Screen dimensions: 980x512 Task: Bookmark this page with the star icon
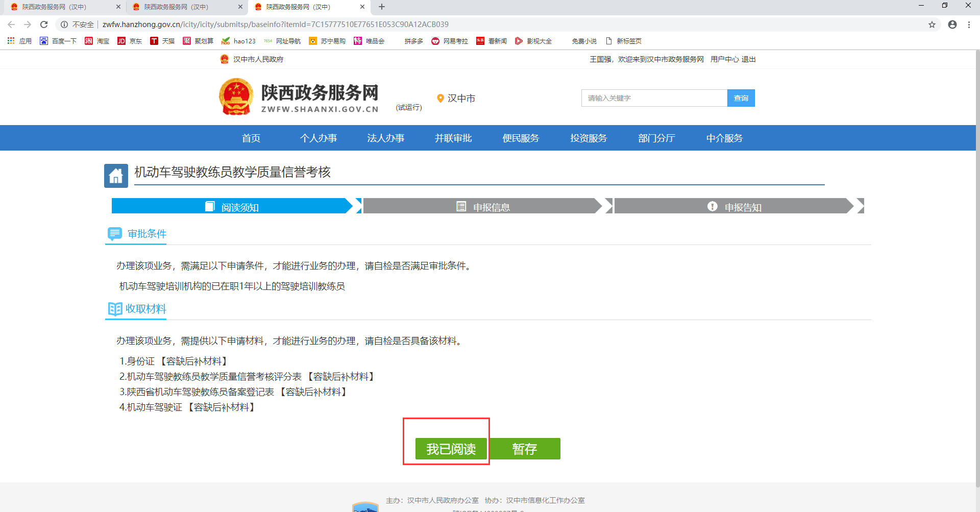tap(932, 25)
